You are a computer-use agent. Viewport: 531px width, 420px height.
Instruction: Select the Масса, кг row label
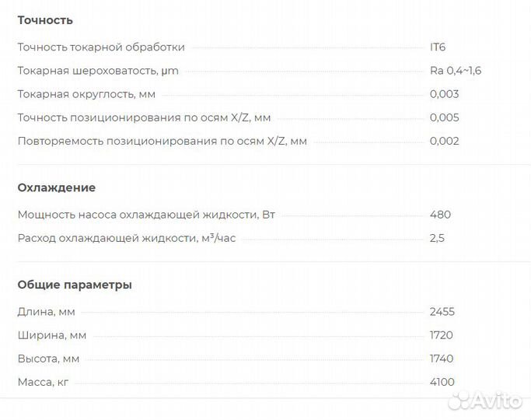(x=47, y=382)
